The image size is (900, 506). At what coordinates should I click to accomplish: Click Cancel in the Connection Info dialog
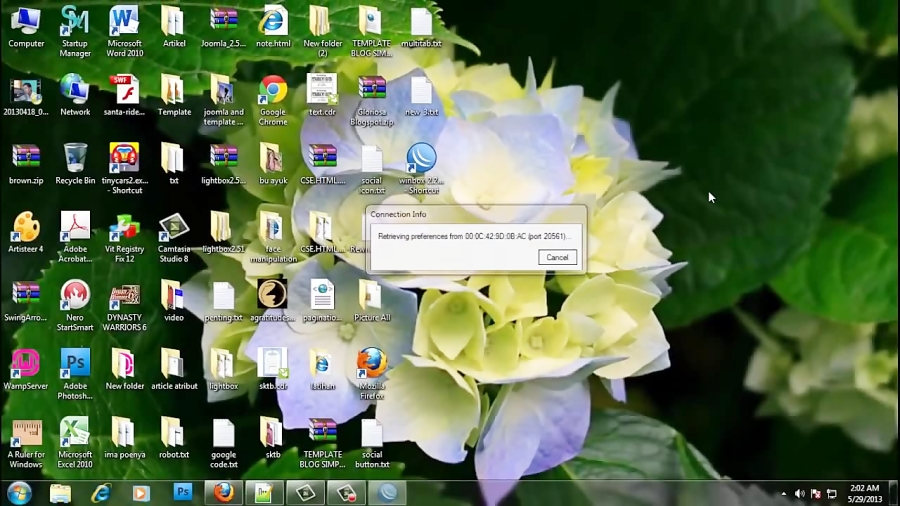(557, 257)
